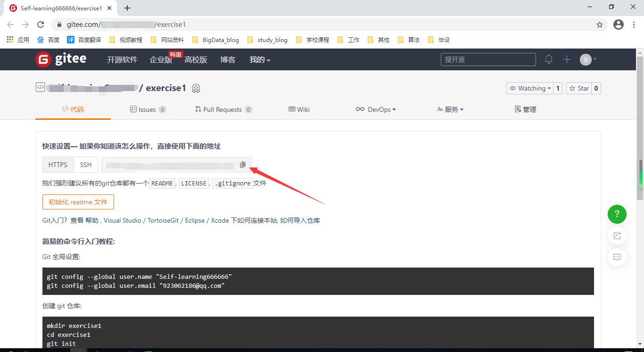Open the BigData_blog bookmark folder
This screenshot has height=352, width=644.
click(x=215, y=40)
